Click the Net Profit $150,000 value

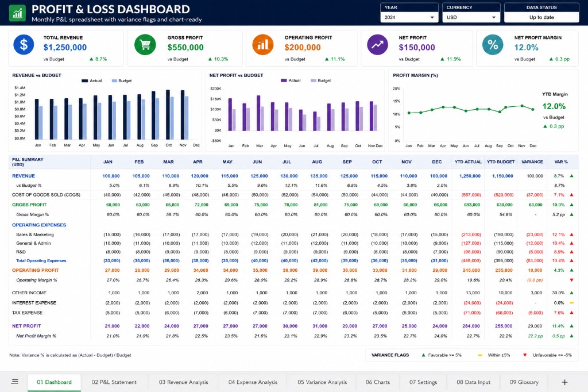417,47
